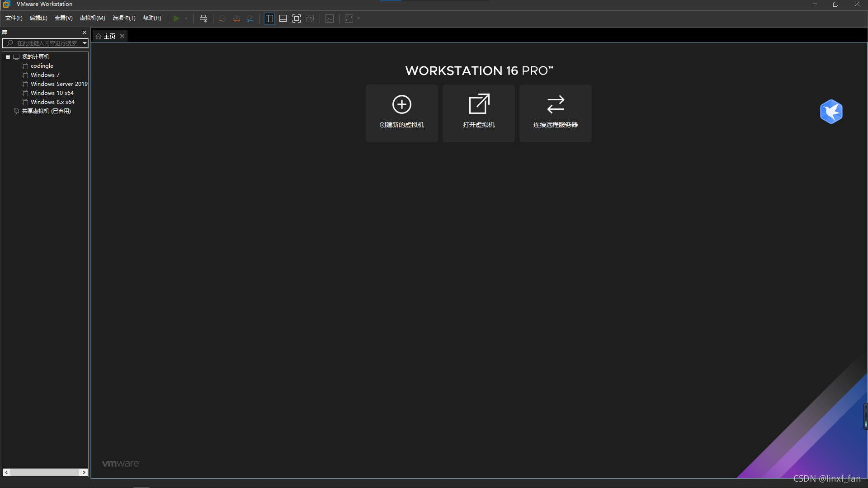The height and width of the screenshot is (488, 868).
Task: Open the 虚拟机(M) menu
Action: [92, 18]
